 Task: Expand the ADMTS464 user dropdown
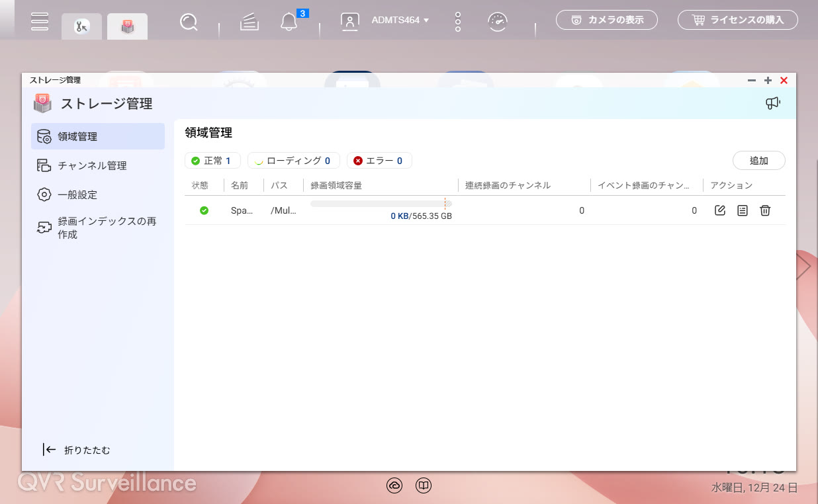(x=400, y=21)
